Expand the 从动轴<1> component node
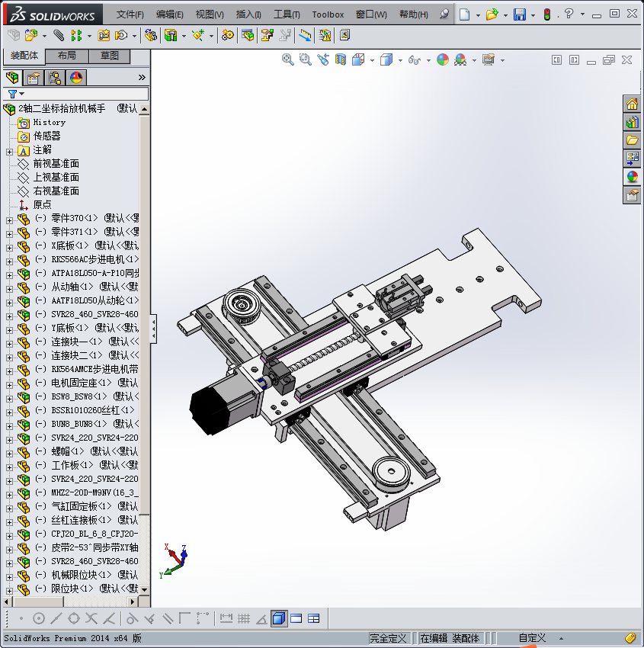Screen dimensions: 644x648 (9, 289)
